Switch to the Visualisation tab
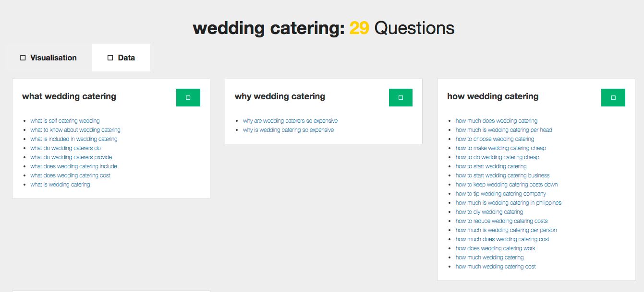 [x=49, y=58]
